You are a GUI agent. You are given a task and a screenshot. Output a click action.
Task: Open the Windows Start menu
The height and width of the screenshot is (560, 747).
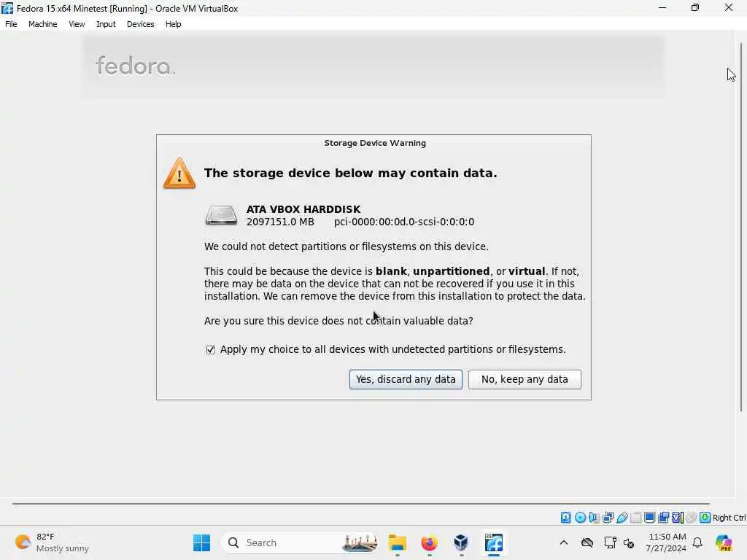coord(201,542)
